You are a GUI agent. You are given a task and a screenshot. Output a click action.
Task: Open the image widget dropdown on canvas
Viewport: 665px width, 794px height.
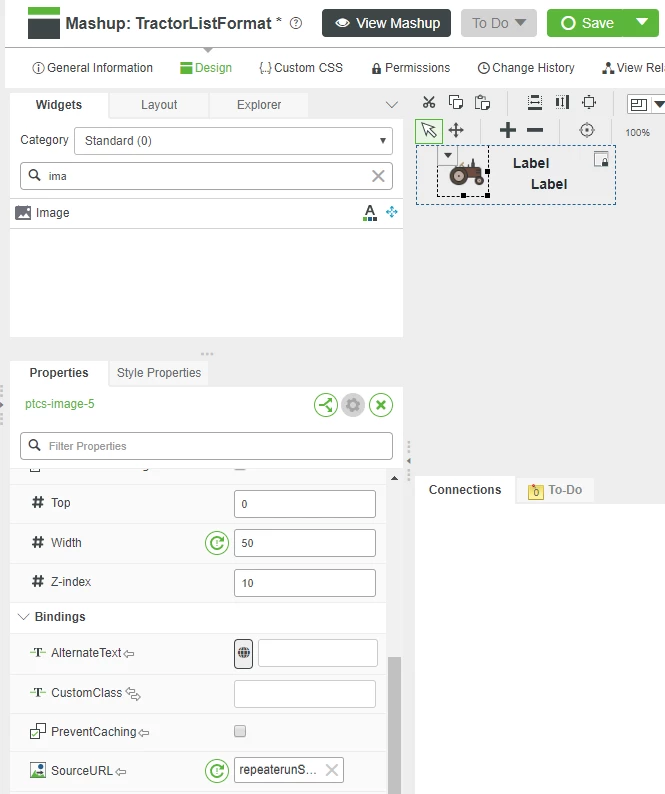coord(448,155)
